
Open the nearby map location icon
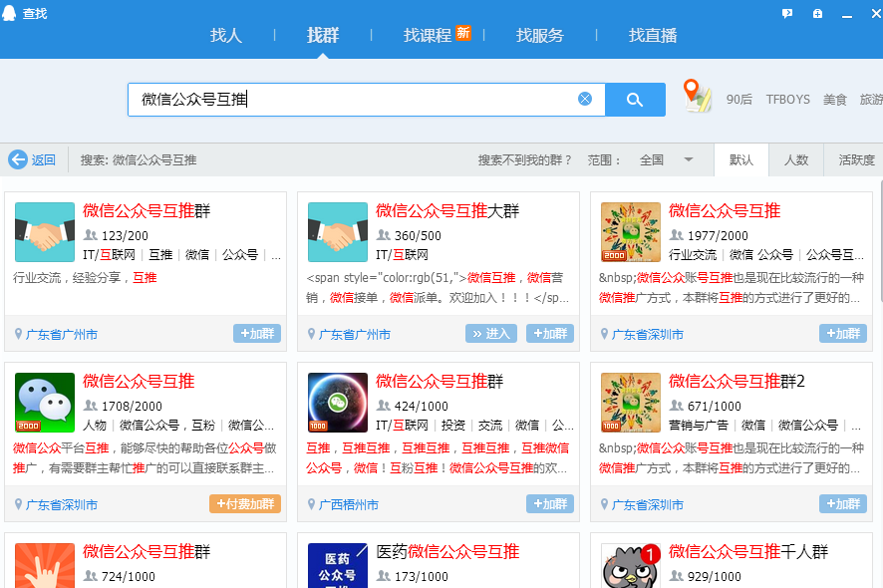(x=697, y=96)
